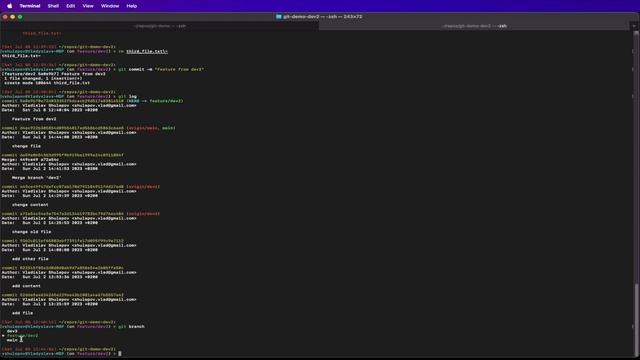Image resolution: width=640 pixels, height=360 pixels.
Task: Click the 'change content' commit message
Action: point(30,204)
